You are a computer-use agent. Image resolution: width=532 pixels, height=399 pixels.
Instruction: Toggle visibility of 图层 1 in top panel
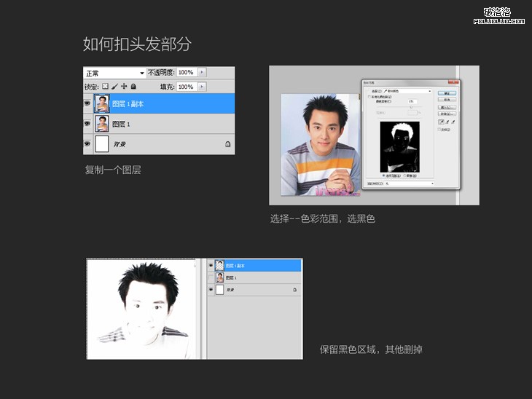tap(88, 124)
